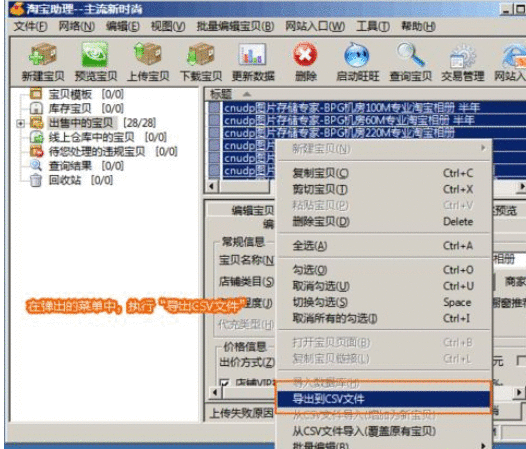The height and width of the screenshot is (449, 526).
Task: Launch 启动旺旺 from toolbar
Action: [x=357, y=62]
